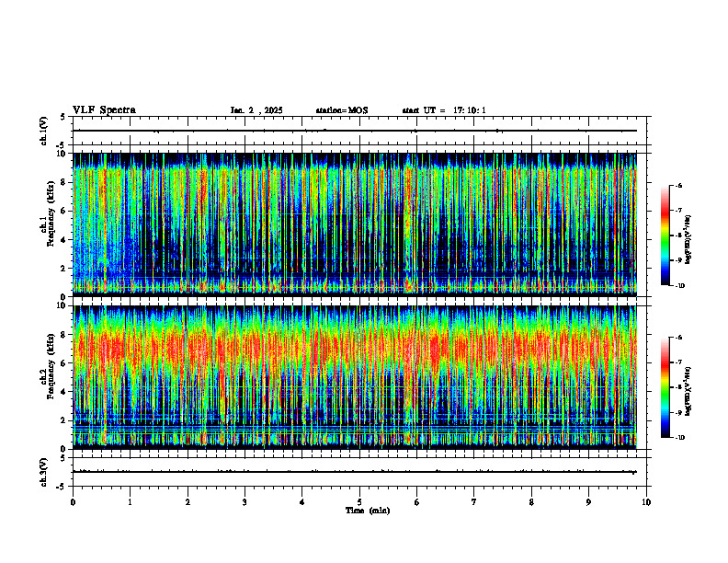Click the Time (min) axis label
The width and height of the screenshot is (728, 563).
368,511
